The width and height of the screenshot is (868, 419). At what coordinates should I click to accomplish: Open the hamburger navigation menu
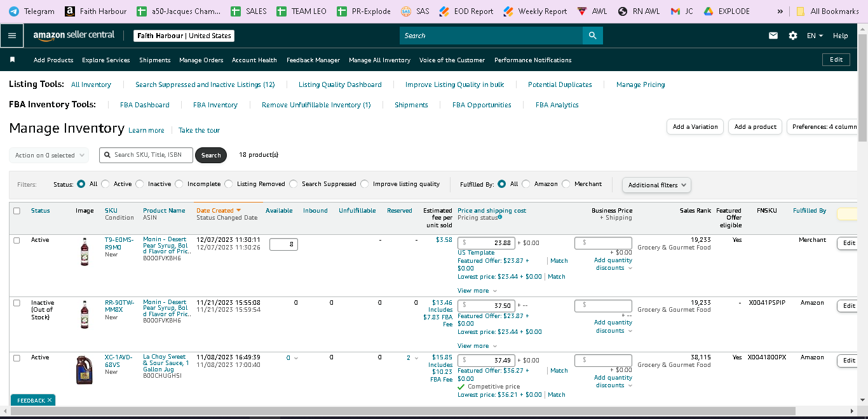(11, 36)
